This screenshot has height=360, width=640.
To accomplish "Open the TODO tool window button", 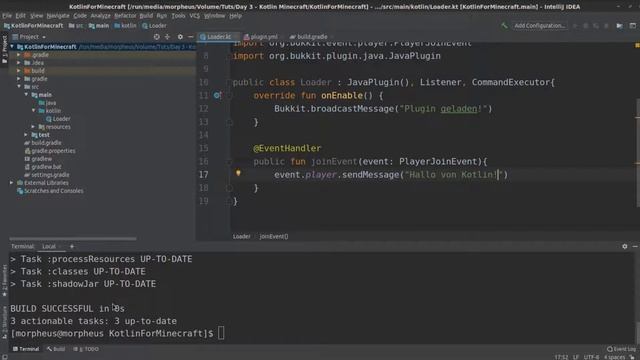I will point(86,349).
